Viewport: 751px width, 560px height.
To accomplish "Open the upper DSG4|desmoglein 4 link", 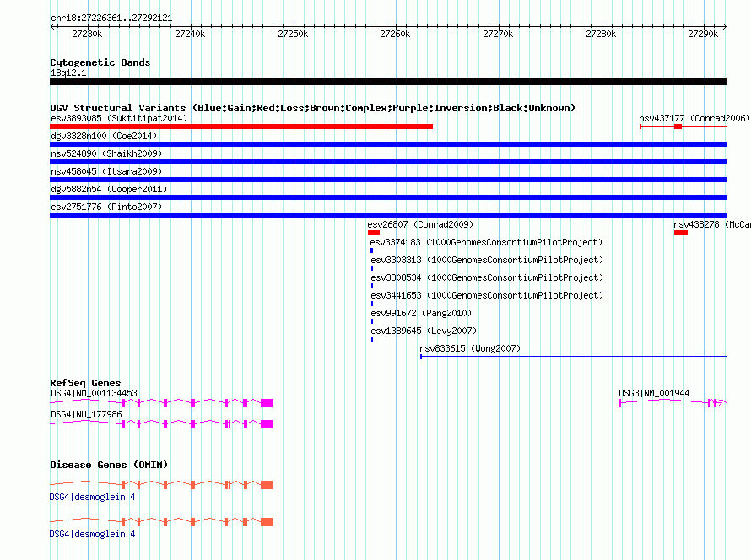I will coord(92,498).
